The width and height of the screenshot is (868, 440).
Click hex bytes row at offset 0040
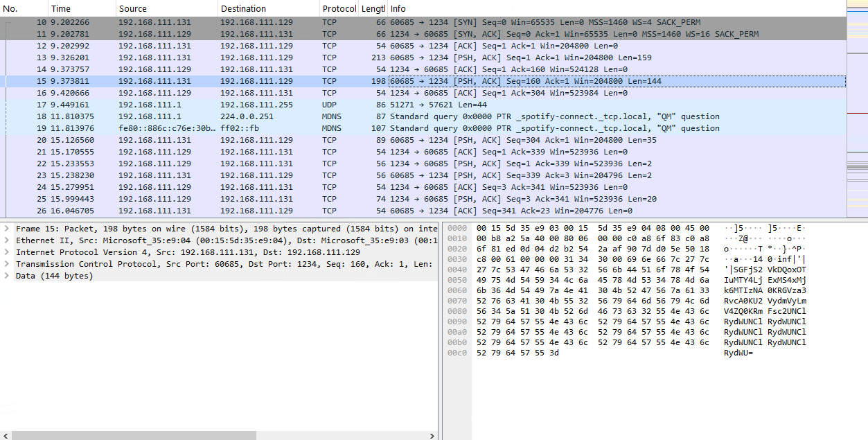point(592,270)
